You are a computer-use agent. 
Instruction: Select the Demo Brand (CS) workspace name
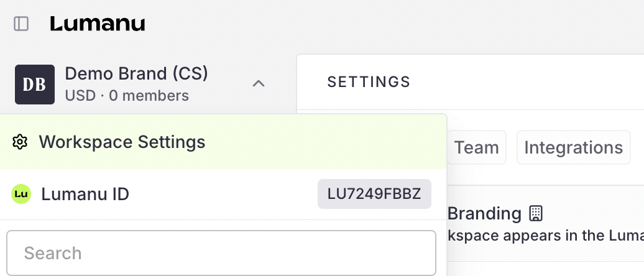(136, 73)
